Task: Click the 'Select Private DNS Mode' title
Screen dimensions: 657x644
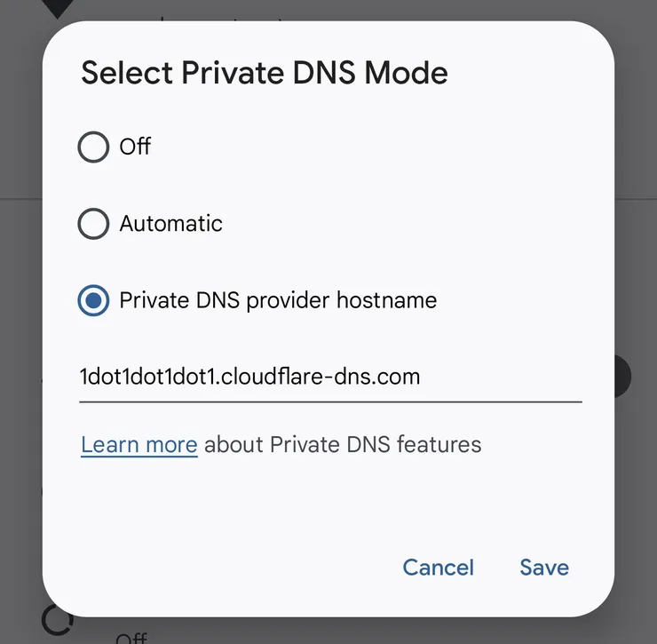Action: coord(264,73)
